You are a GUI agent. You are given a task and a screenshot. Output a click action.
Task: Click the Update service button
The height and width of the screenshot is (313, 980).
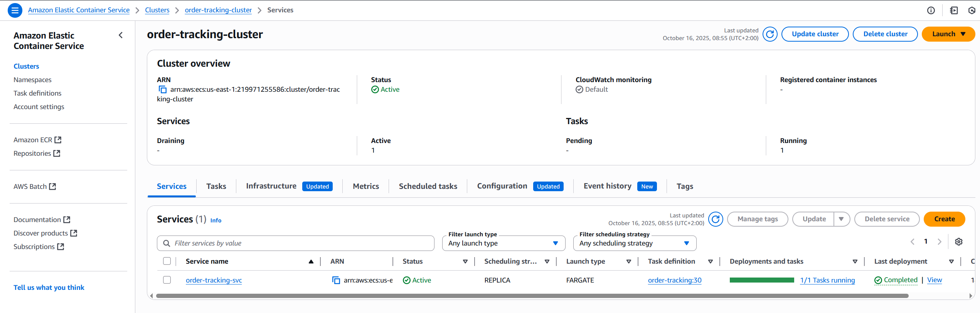814,219
